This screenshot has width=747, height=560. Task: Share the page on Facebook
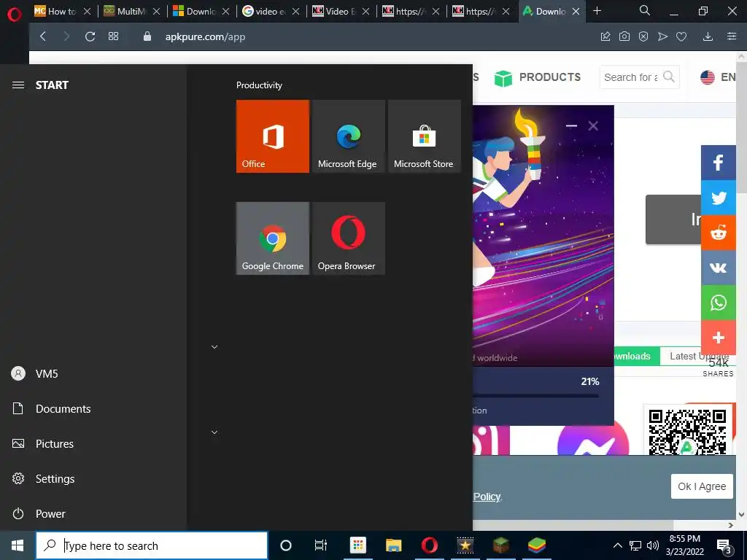(x=719, y=163)
